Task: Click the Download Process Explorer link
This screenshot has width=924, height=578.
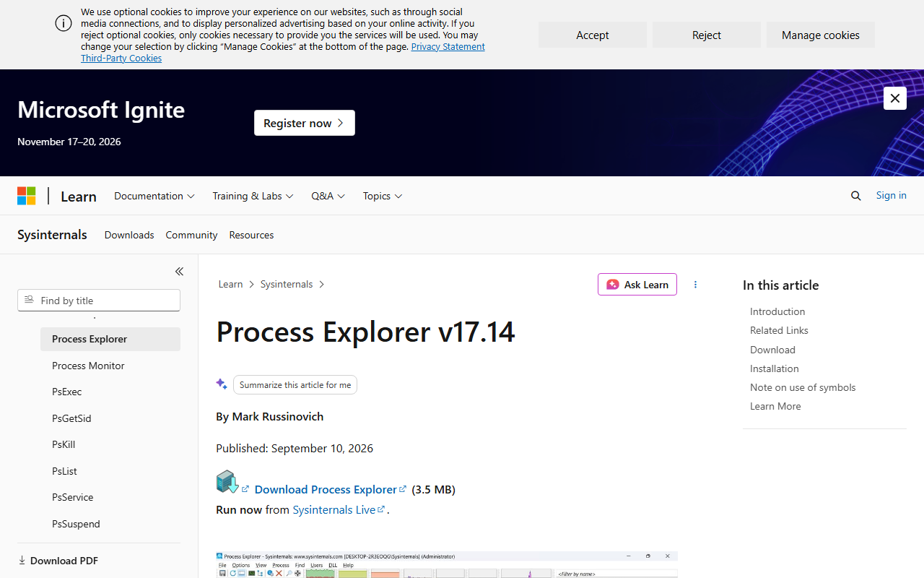Action: 331,489
